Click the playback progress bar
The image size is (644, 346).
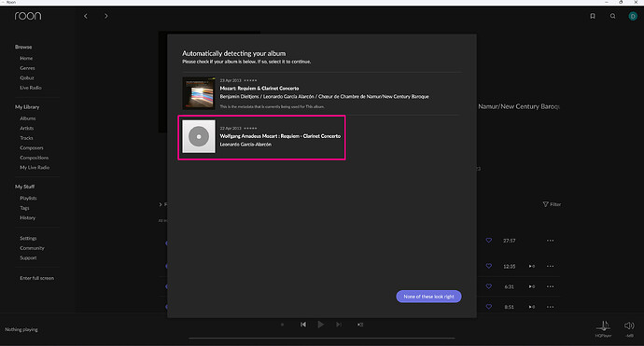pos(322,339)
